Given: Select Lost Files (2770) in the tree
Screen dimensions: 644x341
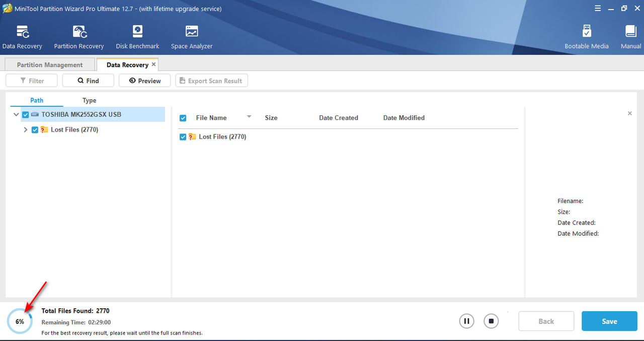Looking at the screenshot, I should 74,129.
